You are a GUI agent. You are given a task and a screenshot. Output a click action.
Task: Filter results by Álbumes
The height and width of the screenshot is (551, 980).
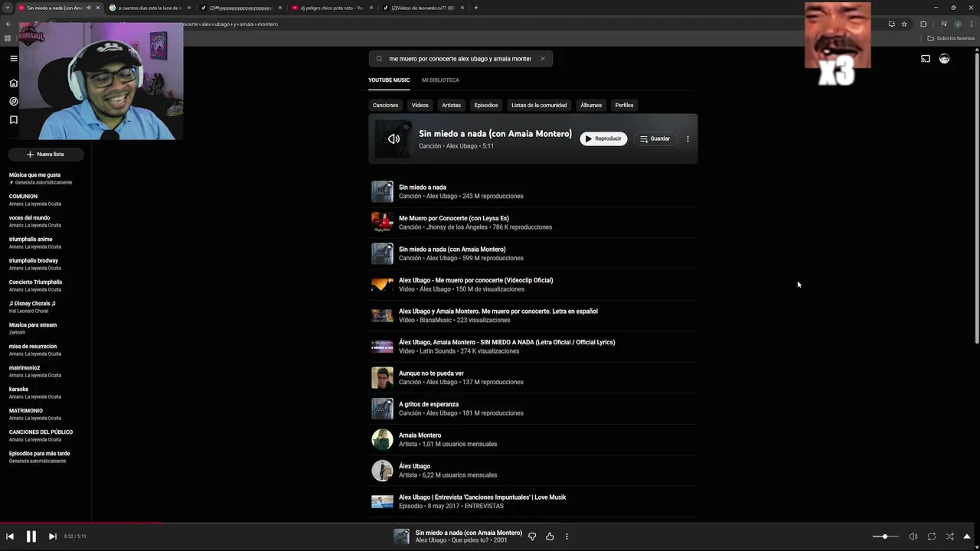(591, 105)
